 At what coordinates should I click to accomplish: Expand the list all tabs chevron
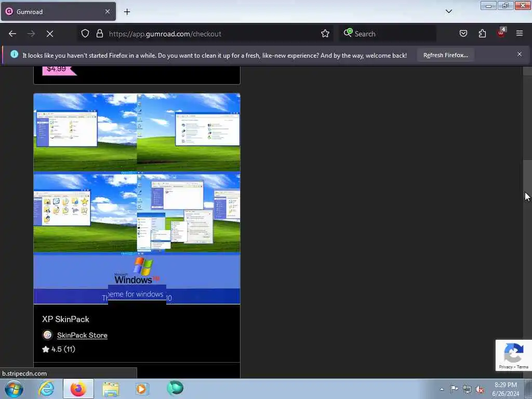click(448, 11)
